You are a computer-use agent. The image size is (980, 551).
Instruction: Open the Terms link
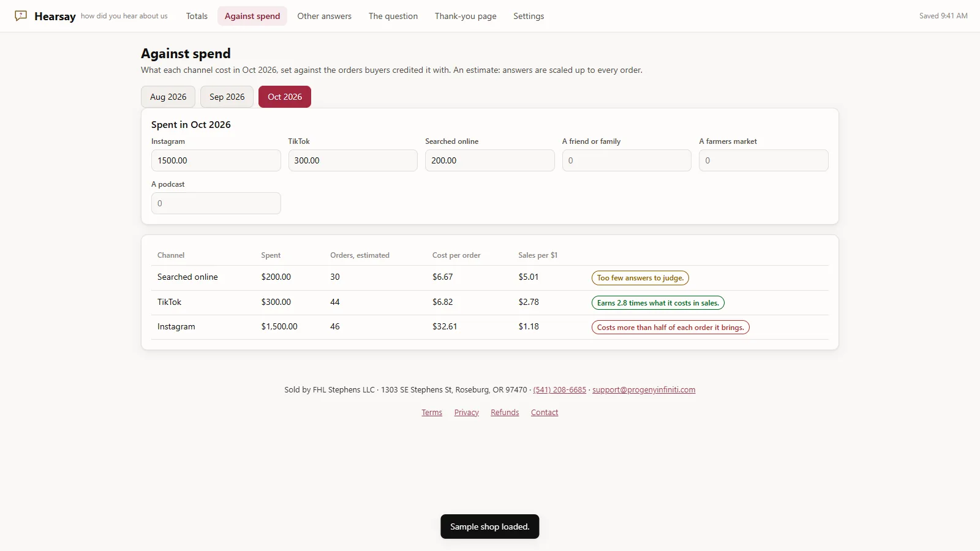[432, 413]
